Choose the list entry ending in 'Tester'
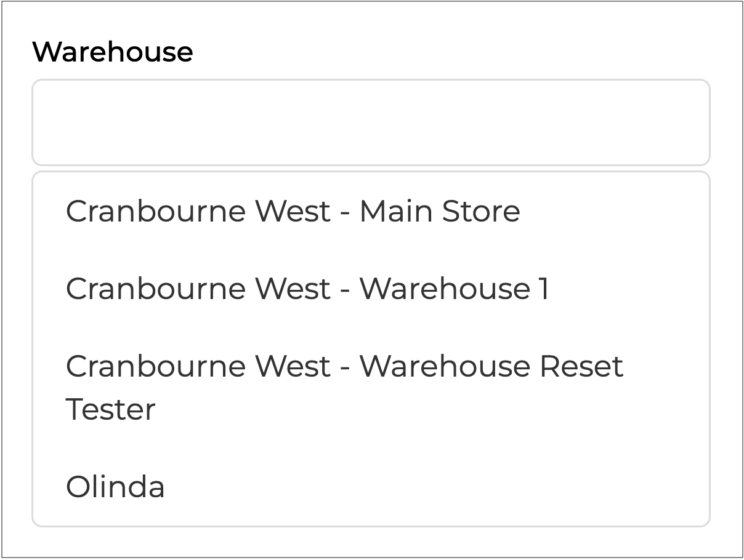The image size is (744, 560). pyautogui.click(x=344, y=387)
